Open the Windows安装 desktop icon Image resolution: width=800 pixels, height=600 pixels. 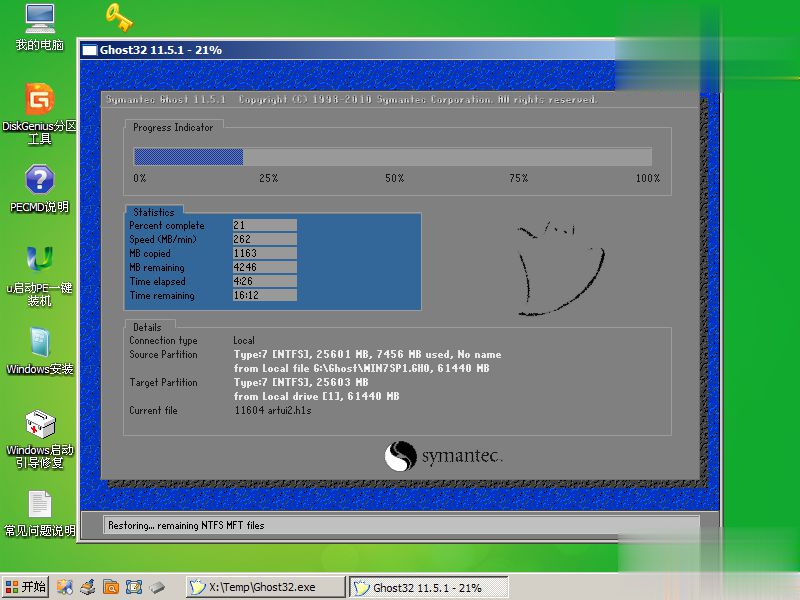click(40, 351)
